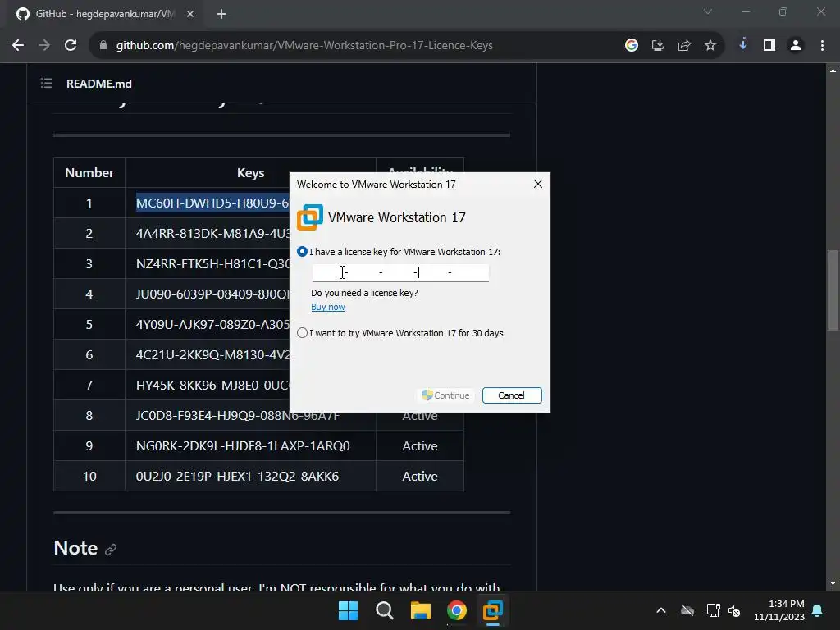Screen dimensions: 840x630
Task: Click the browser forward arrow
Action: (x=44, y=46)
